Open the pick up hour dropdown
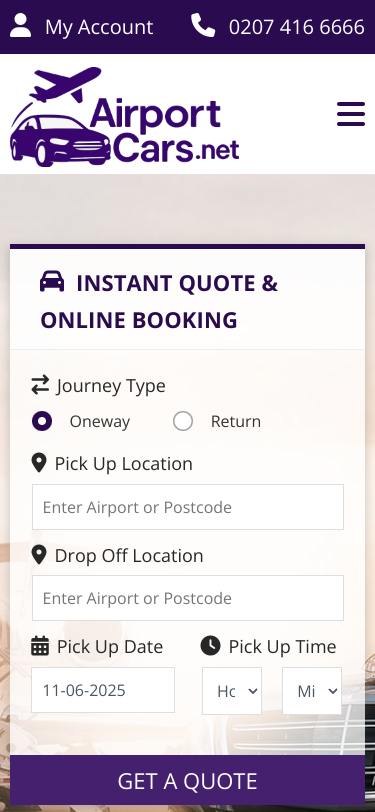 pos(232,691)
